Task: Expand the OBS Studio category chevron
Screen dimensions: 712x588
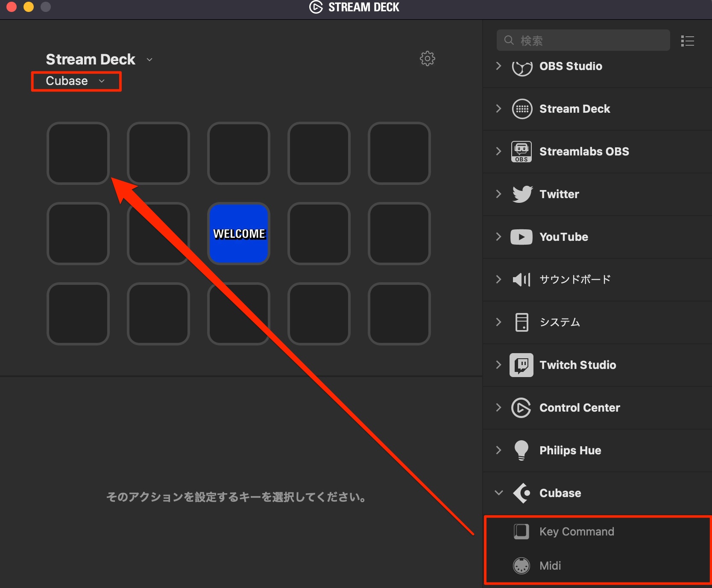Action: click(498, 66)
